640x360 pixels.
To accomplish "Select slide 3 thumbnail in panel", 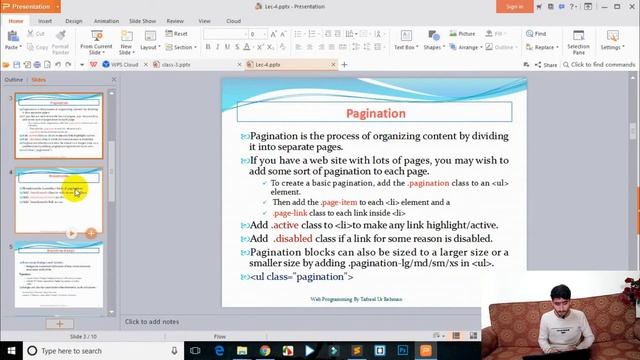I will click(x=59, y=126).
